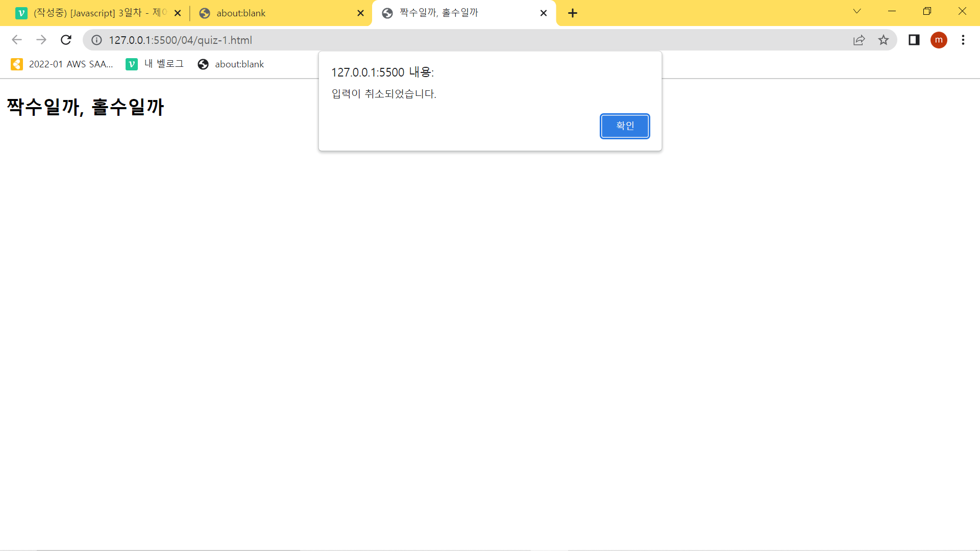Open the share this page icon
The image size is (980, 551).
(x=859, y=40)
